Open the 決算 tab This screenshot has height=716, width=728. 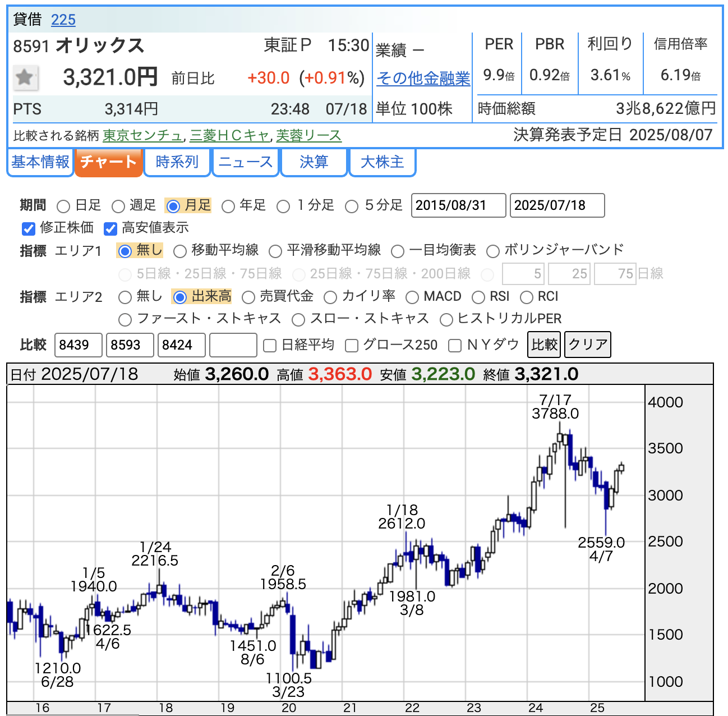point(314,162)
